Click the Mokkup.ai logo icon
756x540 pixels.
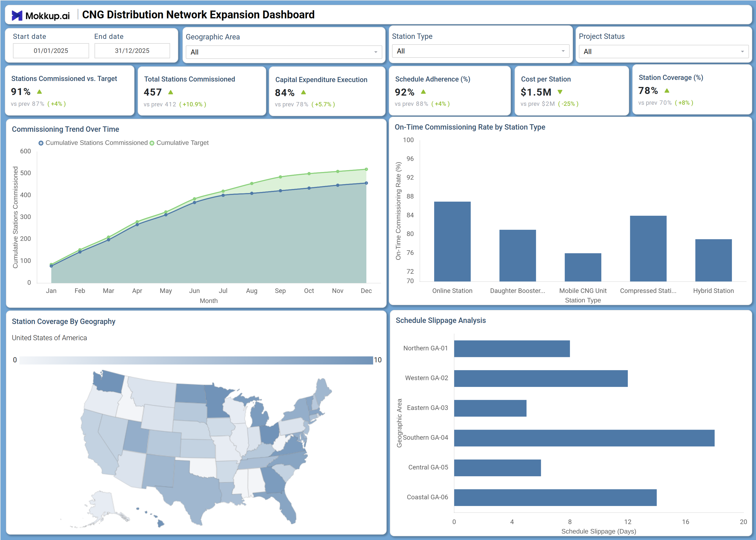[17, 15]
